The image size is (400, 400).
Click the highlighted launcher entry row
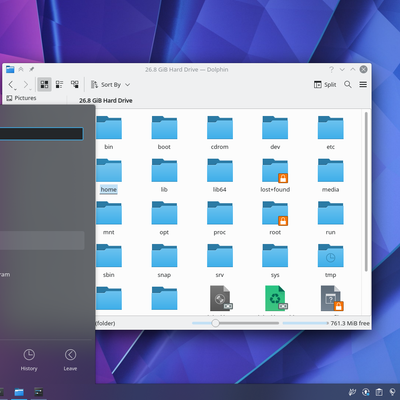click(42, 240)
